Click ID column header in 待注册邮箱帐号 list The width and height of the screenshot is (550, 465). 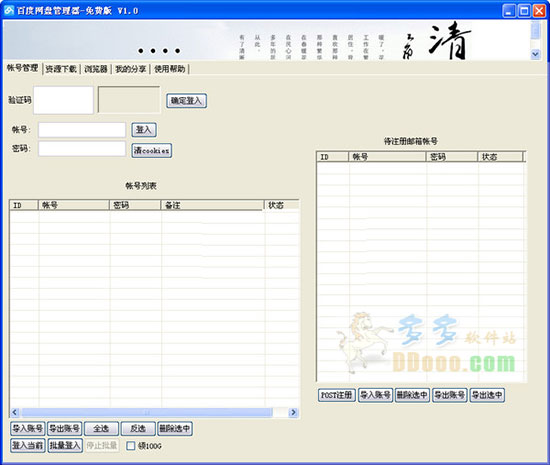tap(333, 157)
